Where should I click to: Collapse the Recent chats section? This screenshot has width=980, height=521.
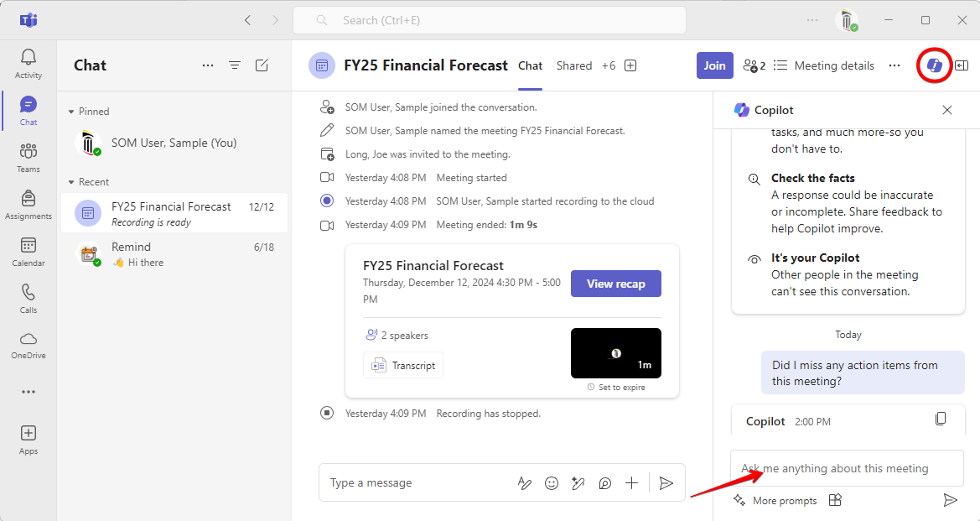[72, 182]
